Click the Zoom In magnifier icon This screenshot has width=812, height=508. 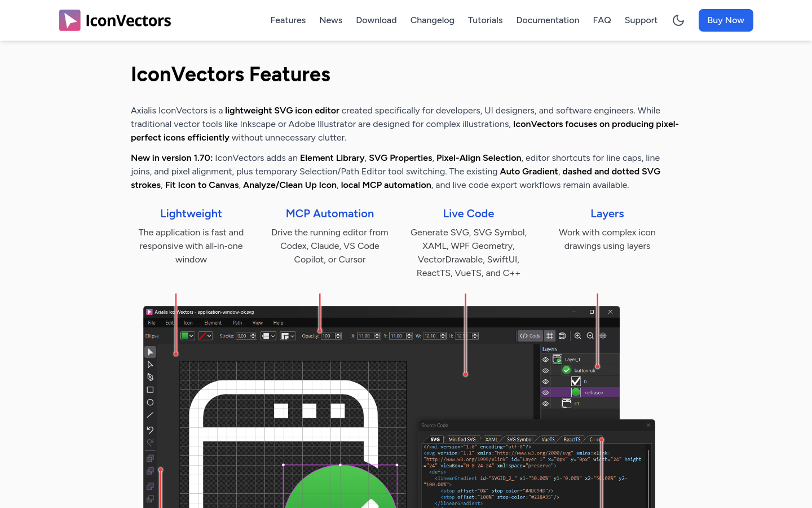coord(577,336)
